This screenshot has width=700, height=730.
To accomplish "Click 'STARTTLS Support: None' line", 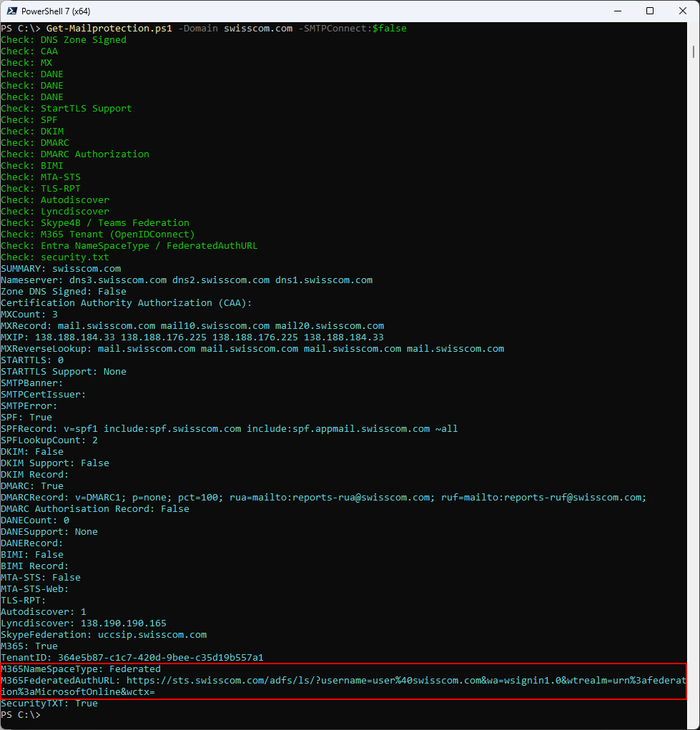I will point(64,372).
